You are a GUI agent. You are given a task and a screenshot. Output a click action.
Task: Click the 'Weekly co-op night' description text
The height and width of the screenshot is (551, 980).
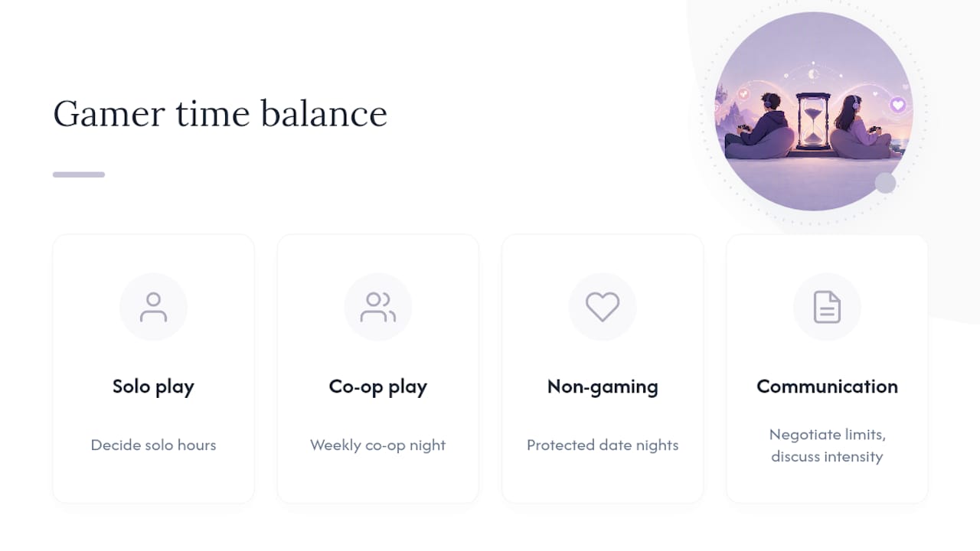click(x=378, y=445)
